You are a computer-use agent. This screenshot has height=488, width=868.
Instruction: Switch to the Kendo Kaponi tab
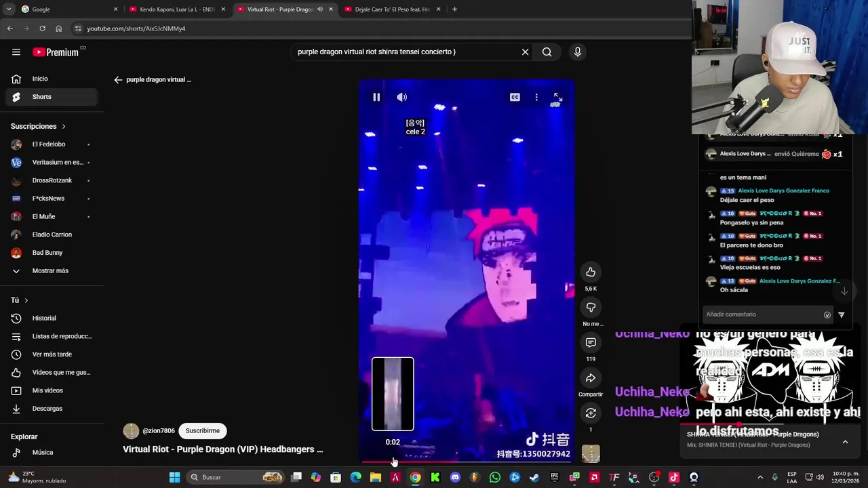click(176, 9)
